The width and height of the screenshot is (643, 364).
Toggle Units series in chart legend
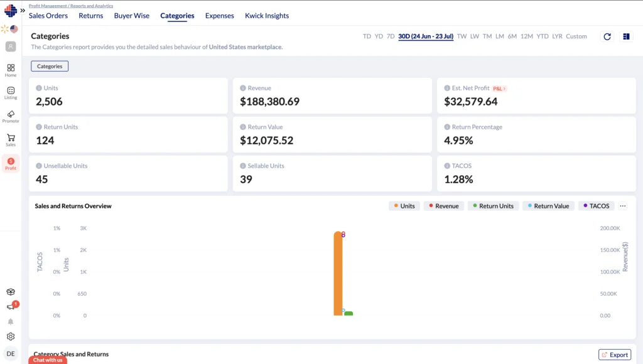(x=404, y=206)
